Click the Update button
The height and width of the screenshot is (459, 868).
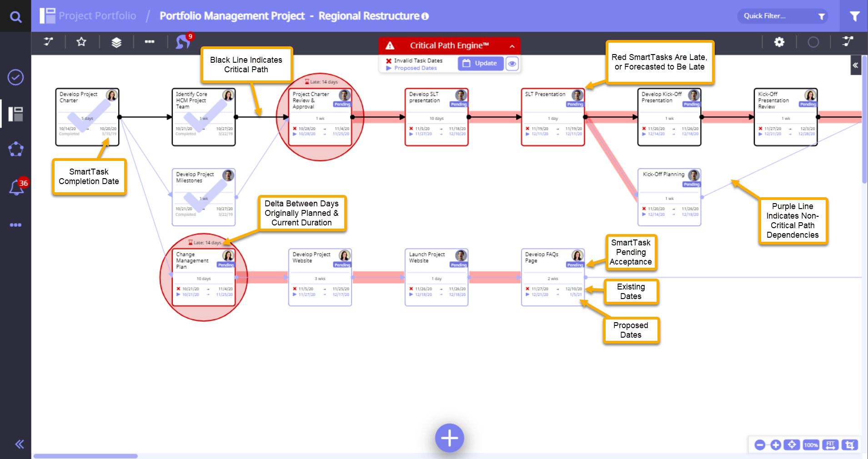pyautogui.click(x=481, y=64)
